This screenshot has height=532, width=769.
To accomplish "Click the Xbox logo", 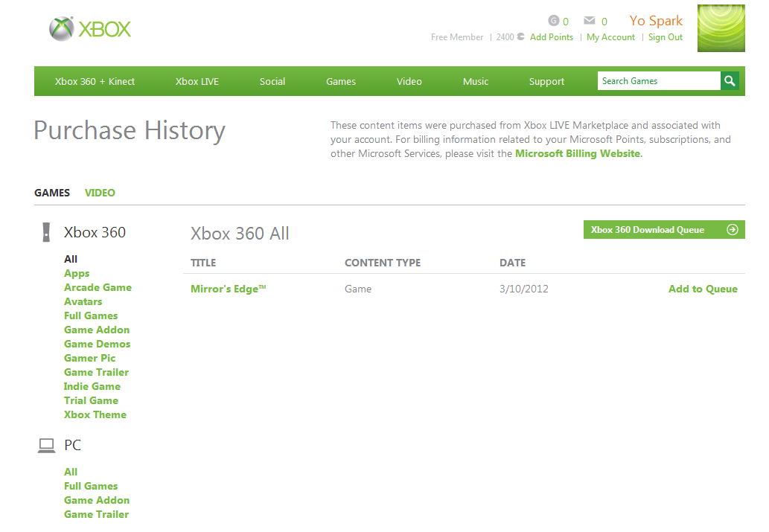I will tap(90, 29).
